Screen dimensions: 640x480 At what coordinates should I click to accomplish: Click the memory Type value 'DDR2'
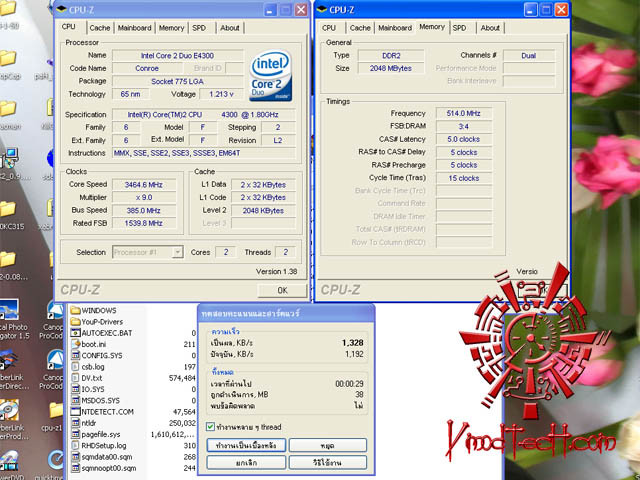tap(391, 56)
